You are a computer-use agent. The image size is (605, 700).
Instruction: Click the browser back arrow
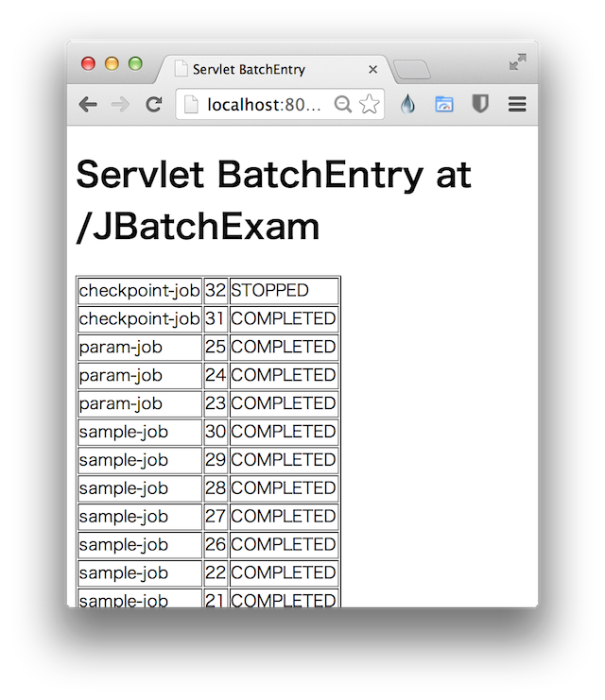[88, 105]
